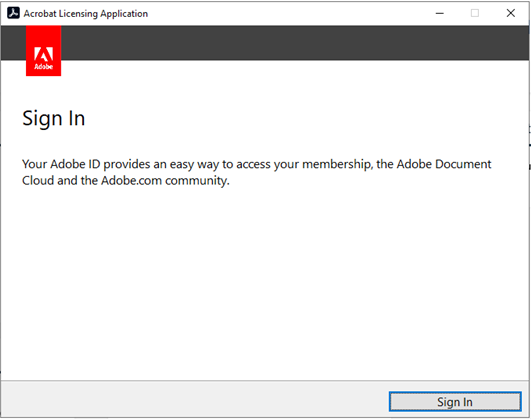Click the white A symbol in Adobe logo
This screenshot has height=419, width=531.
(x=43, y=54)
